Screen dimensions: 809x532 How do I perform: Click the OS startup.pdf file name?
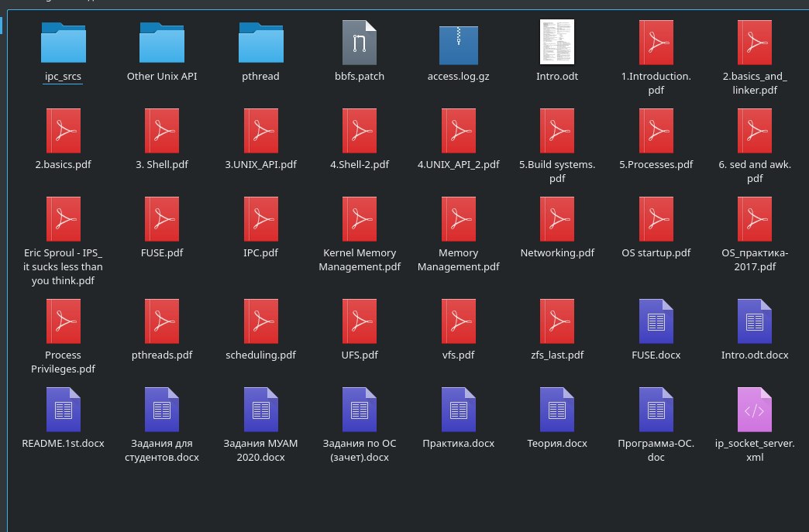(x=656, y=252)
